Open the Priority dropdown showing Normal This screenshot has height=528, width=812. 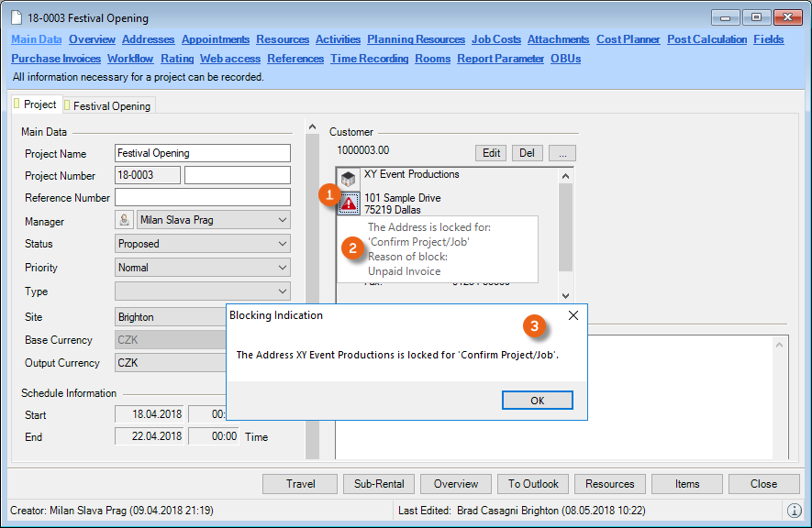coord(282,268)
